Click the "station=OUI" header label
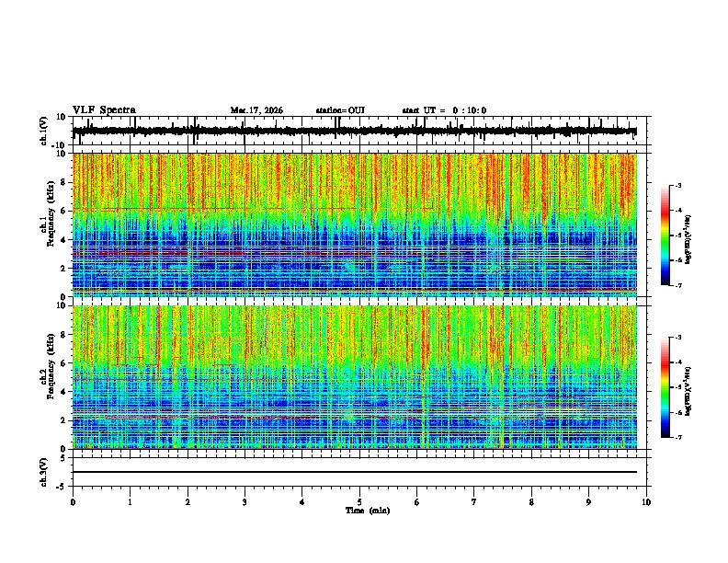Screen dimensions: 728x563 pyautogui.click(x=340, y=110)
